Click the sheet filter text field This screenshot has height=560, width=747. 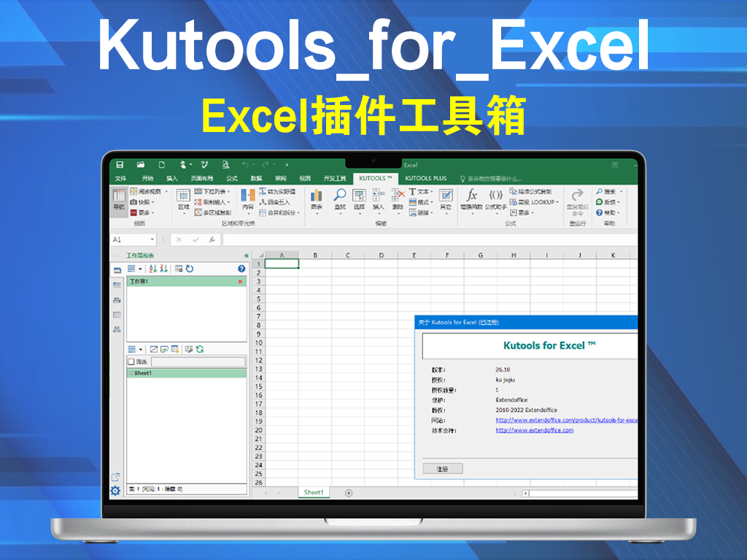pos(198,362)
